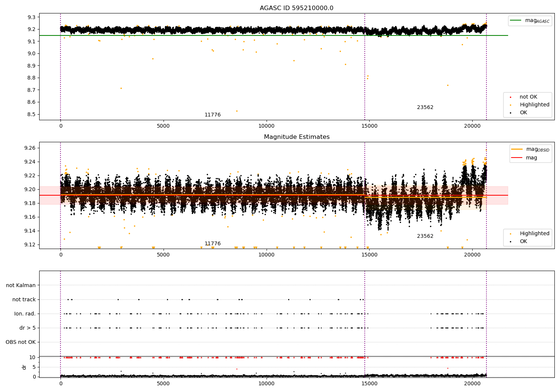Screen dimensions: 560x392
Task: Click the "23562" annotation in the top plot
Action: pos(425,108)
